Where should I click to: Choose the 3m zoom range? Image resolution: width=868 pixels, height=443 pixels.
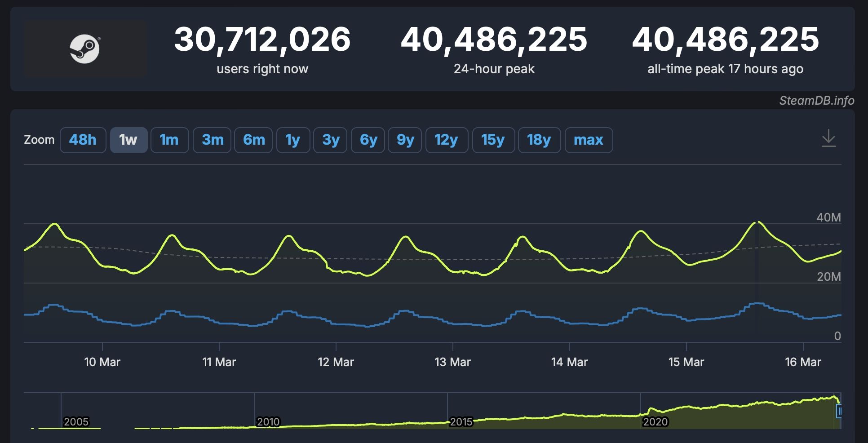pos(212,140)
